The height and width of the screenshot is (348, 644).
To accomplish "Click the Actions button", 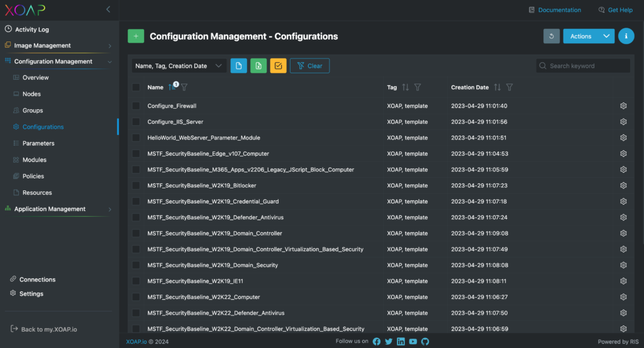I will pos(580,36).
